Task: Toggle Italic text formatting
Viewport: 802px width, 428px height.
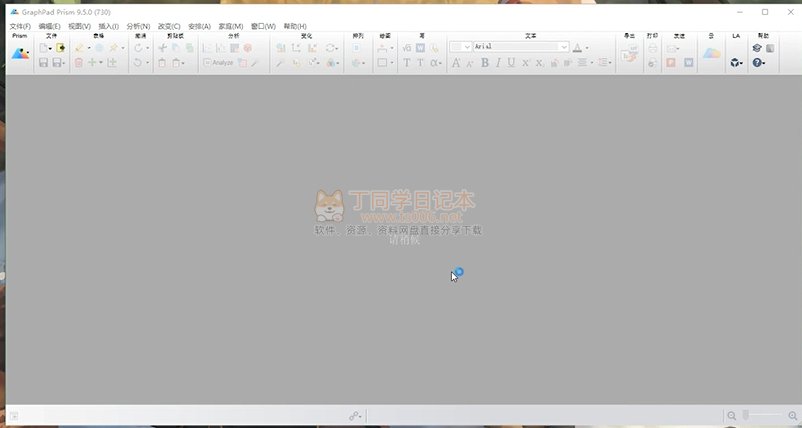Action: (498, 63)
